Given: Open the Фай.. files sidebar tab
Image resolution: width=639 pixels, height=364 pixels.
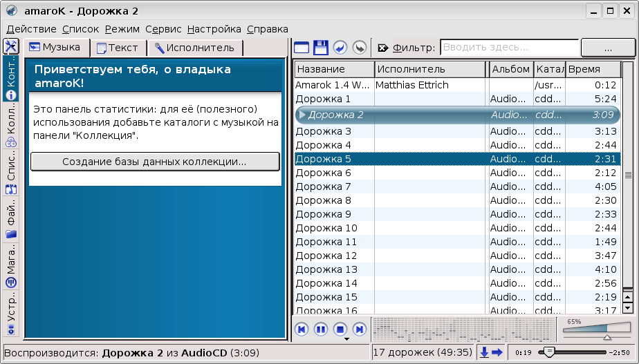Looking at the screenshot, I should (x=11, y=219).
